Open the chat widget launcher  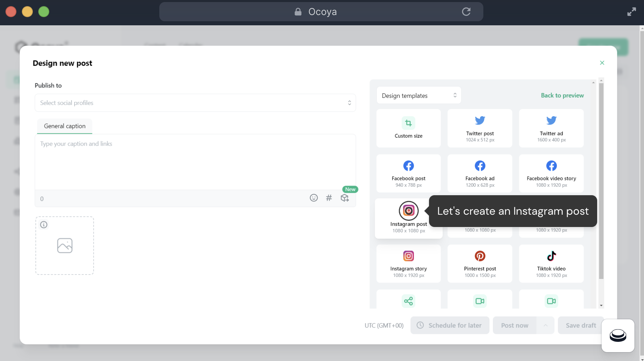[618, 335]
